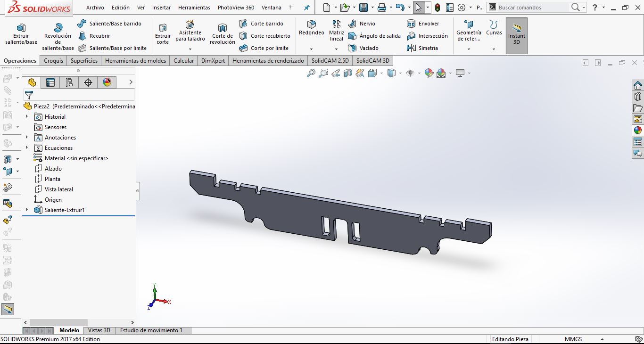Click the Envolver wrap tool
Screen dimensions: 644x344
point(423,24)
